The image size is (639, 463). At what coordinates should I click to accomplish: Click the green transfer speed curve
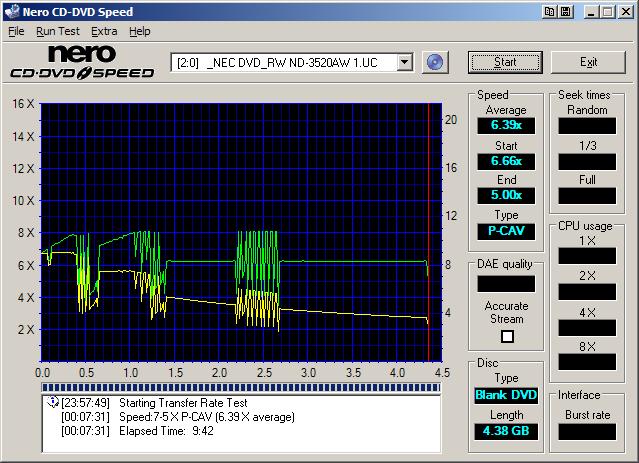(350, 261)
